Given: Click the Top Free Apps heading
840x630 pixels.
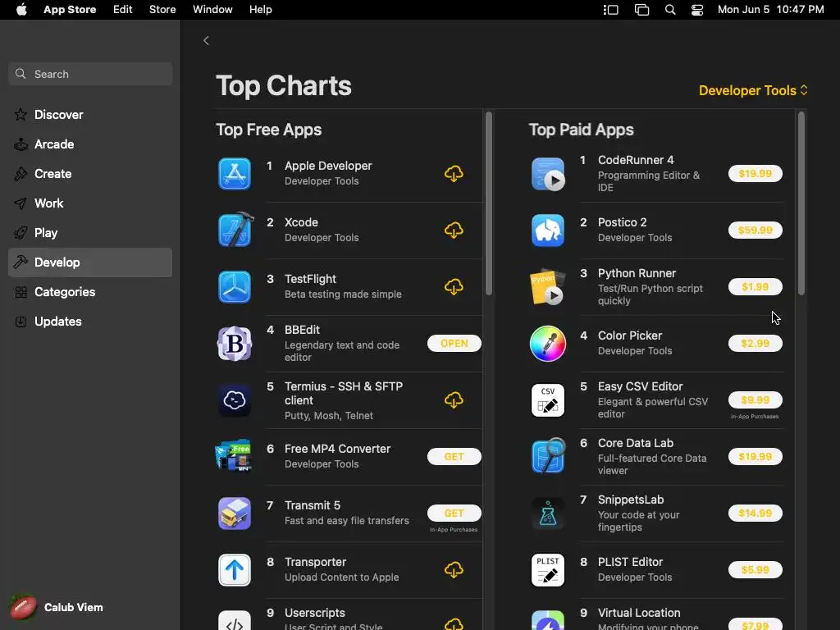Looking at the screenshot, I should click(x=269, y=130).
